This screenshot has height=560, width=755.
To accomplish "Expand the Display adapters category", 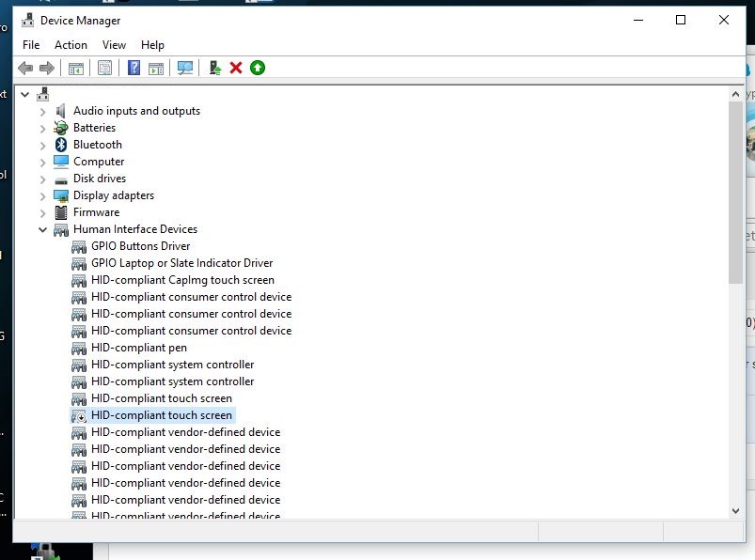I will point(41,194).
